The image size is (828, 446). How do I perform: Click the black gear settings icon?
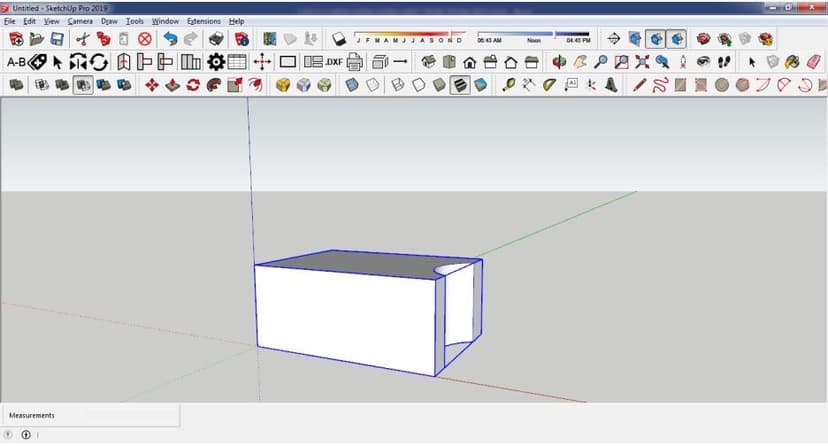coord(216,62)
